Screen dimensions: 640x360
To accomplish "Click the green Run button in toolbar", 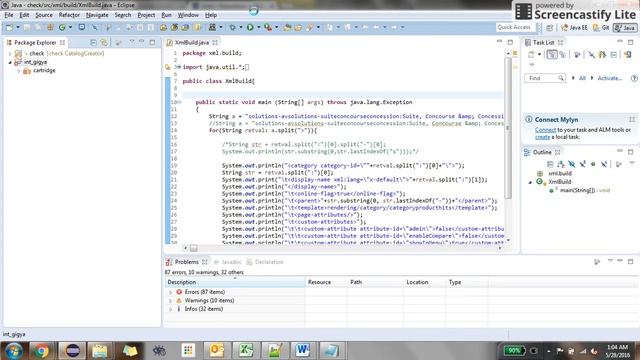I will 250,27.
